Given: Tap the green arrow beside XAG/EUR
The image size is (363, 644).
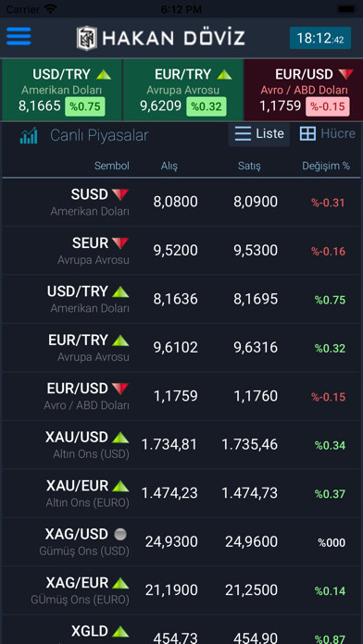Looking at the screenshot, I should point(120,583).
